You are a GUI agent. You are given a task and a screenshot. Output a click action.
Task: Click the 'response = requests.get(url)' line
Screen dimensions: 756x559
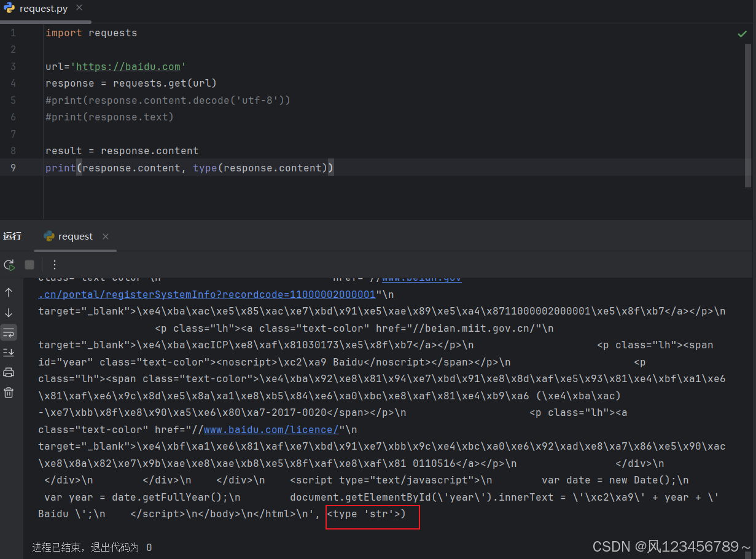click(x=131, y=83)
